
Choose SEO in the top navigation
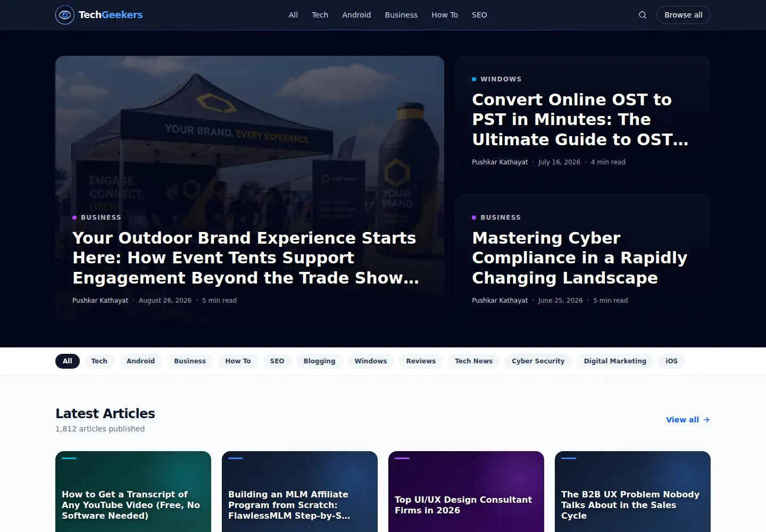coord(479,15)
